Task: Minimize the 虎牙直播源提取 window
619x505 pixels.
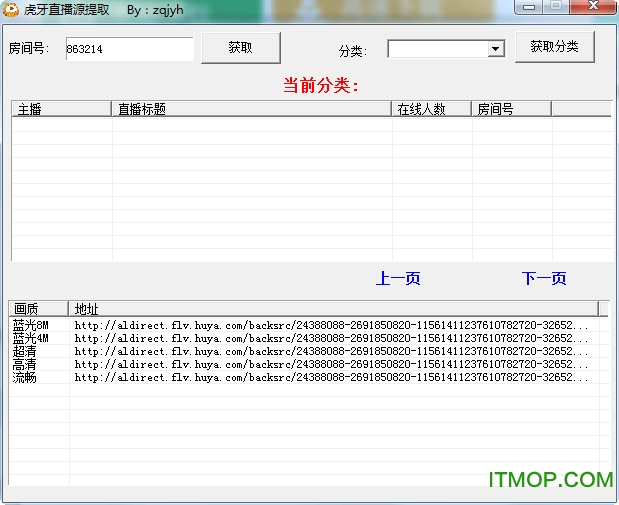Action: [529, 7]
